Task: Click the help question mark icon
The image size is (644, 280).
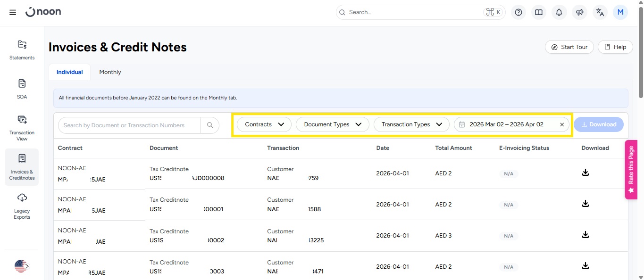Action: point(519,12)
